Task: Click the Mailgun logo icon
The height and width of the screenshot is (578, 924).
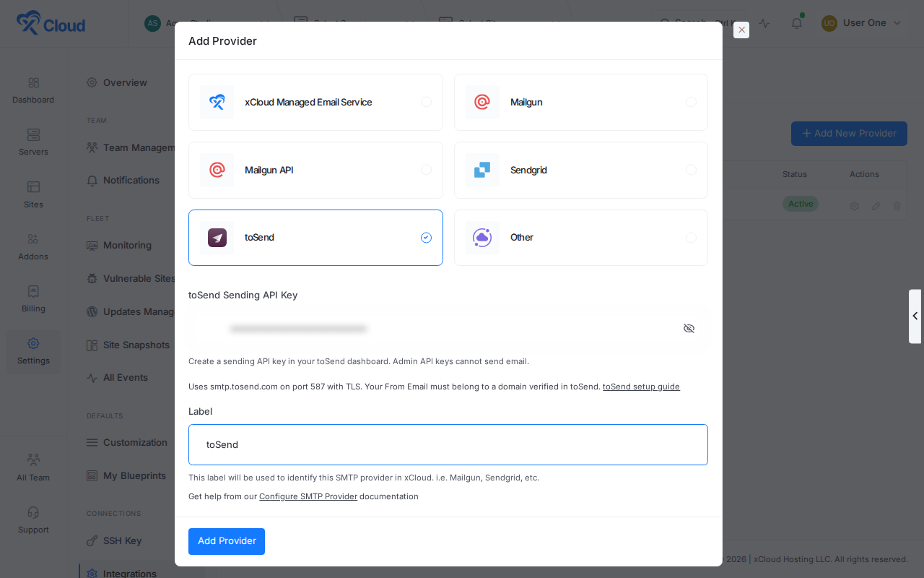Action: pyautogui.click(x=482, y=102)
